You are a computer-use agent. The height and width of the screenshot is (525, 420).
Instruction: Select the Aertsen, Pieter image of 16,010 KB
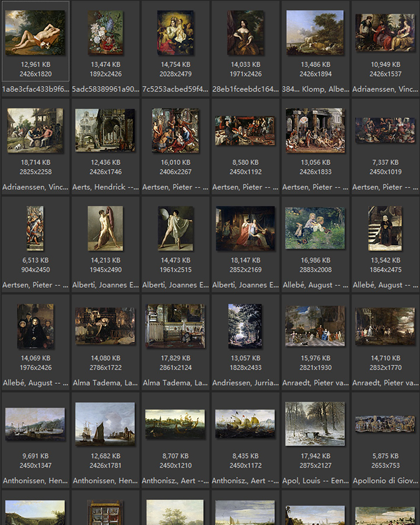point(175,131)
